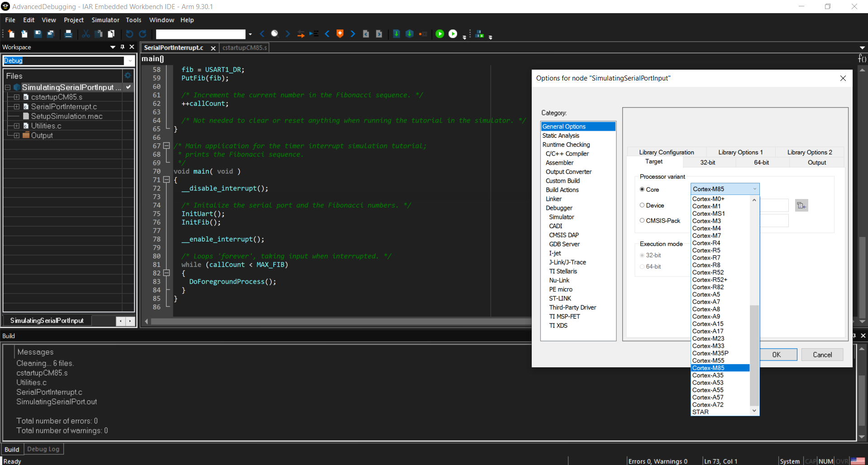The height and width of the screenshot is (465, 868).
Task: Open the Debug configuration dropdown in Workspace
Action: (130, 61)
